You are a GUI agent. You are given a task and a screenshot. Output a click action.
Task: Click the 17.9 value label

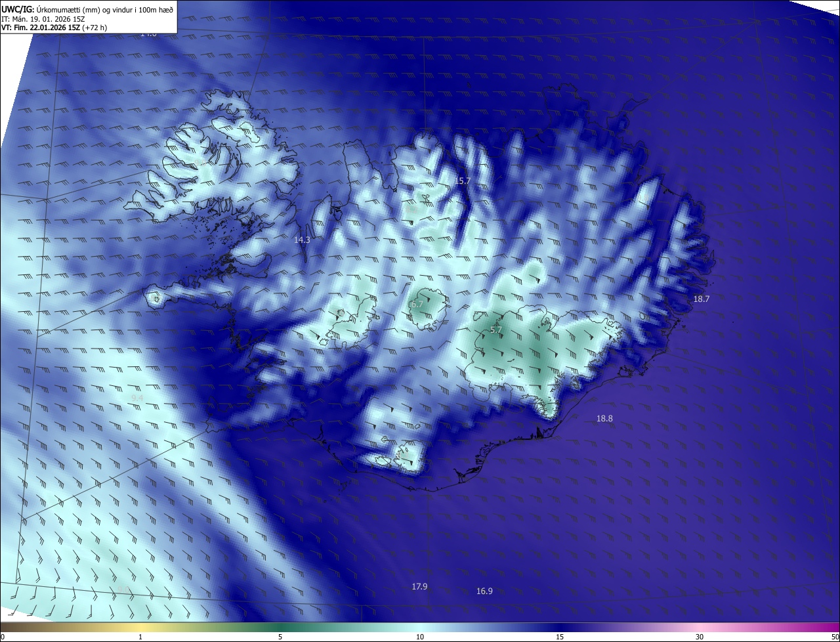[x=419, y=586]
